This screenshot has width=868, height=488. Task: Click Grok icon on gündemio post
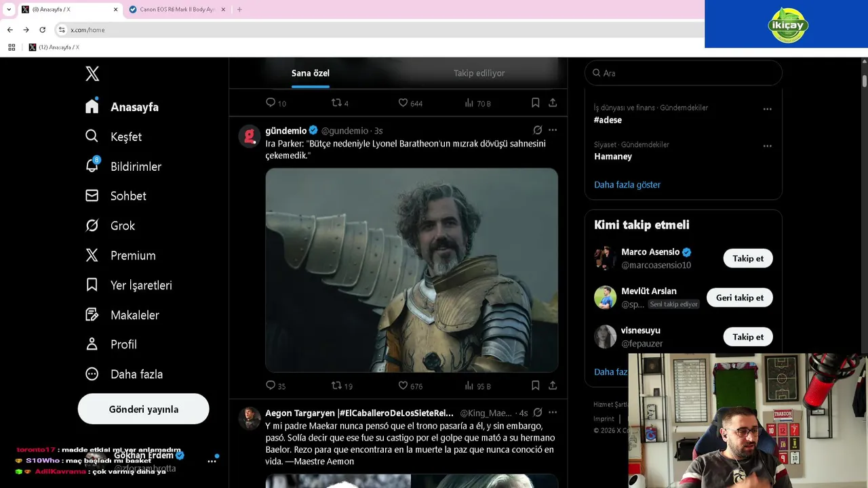point(538,130)
